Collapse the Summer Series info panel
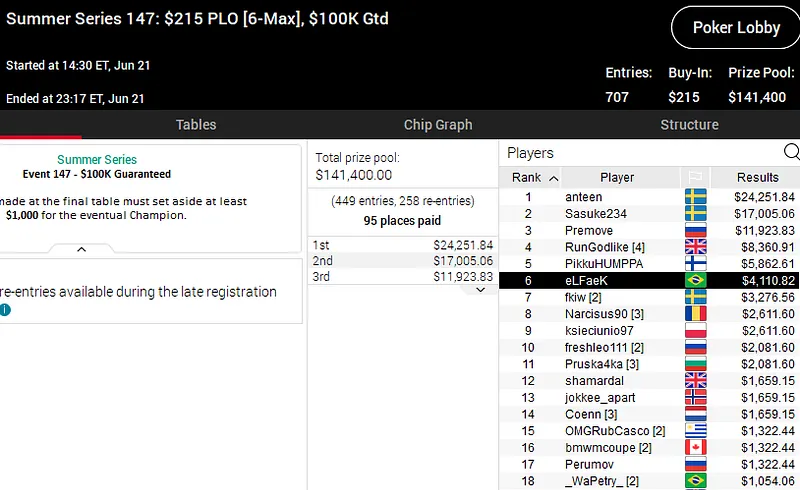 (x=82, y=249)
